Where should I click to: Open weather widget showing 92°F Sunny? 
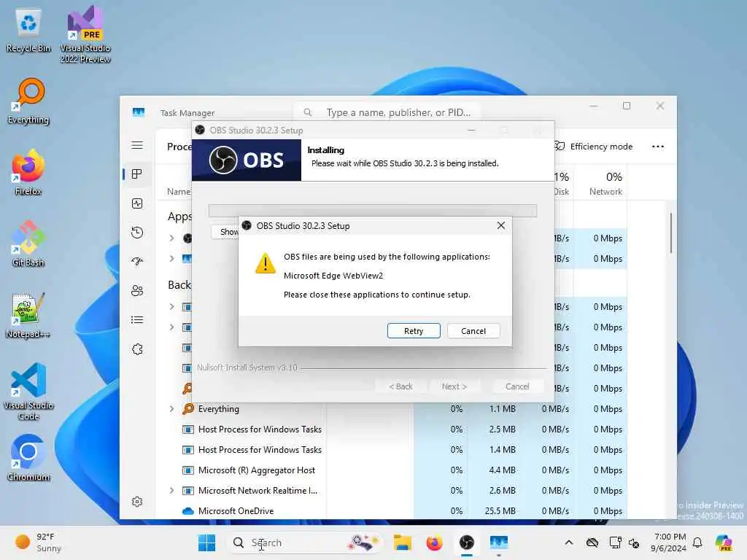coord(38,542)
